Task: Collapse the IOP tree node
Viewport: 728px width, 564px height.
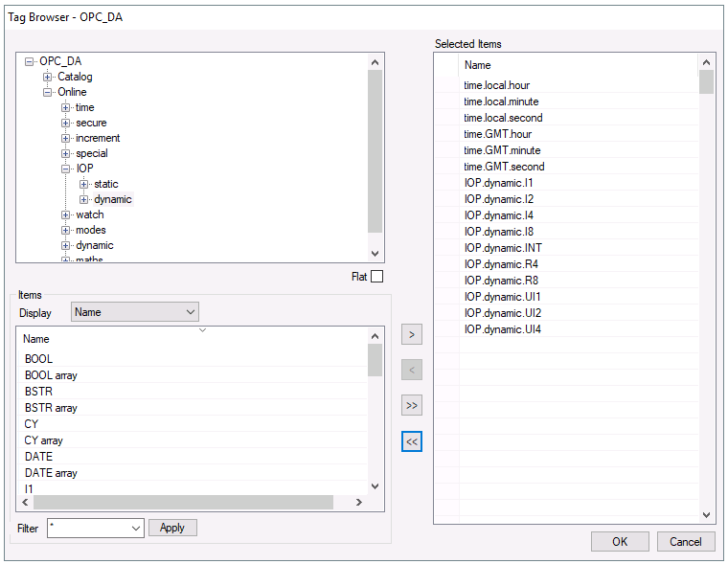Action: tap(65, 169)
